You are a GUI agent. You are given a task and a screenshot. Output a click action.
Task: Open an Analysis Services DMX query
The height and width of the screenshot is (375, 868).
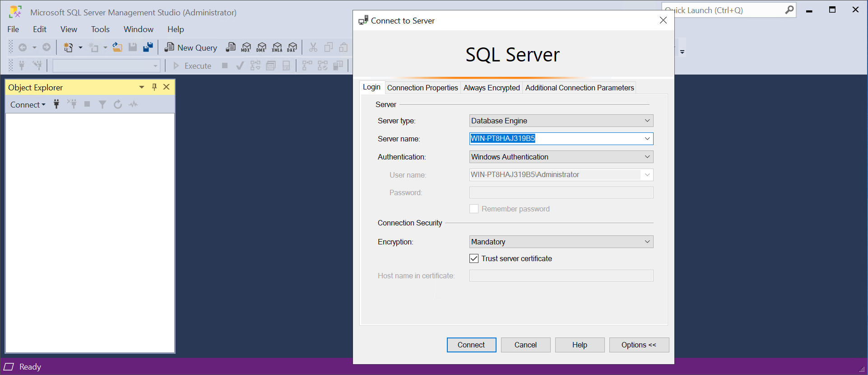coord(261,47)
